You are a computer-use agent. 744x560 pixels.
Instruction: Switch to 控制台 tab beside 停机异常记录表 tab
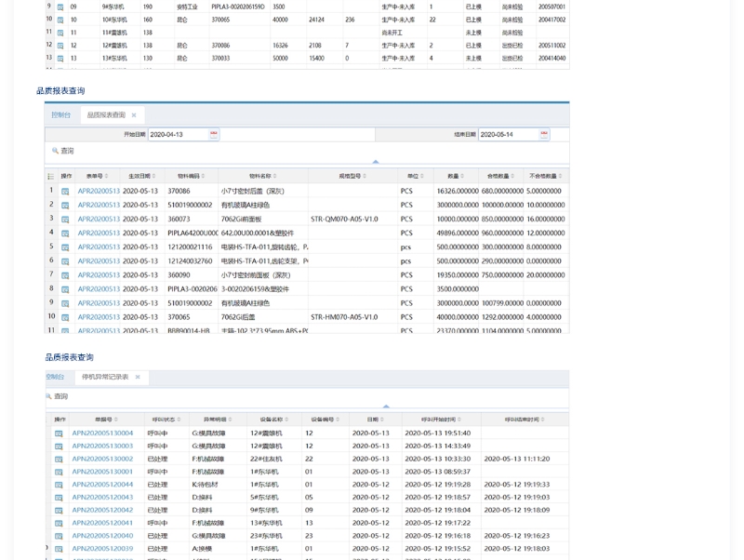(x=55, y=377)
